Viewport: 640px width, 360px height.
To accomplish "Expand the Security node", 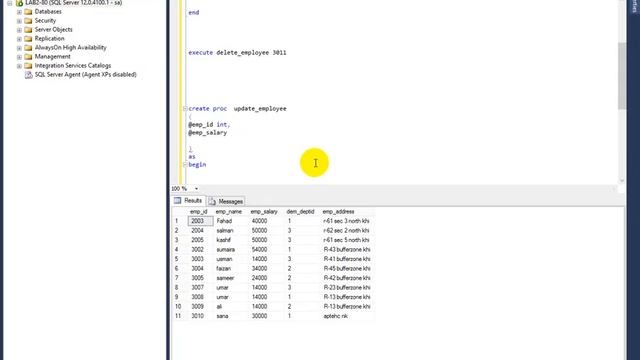I will tap(19, 21).
